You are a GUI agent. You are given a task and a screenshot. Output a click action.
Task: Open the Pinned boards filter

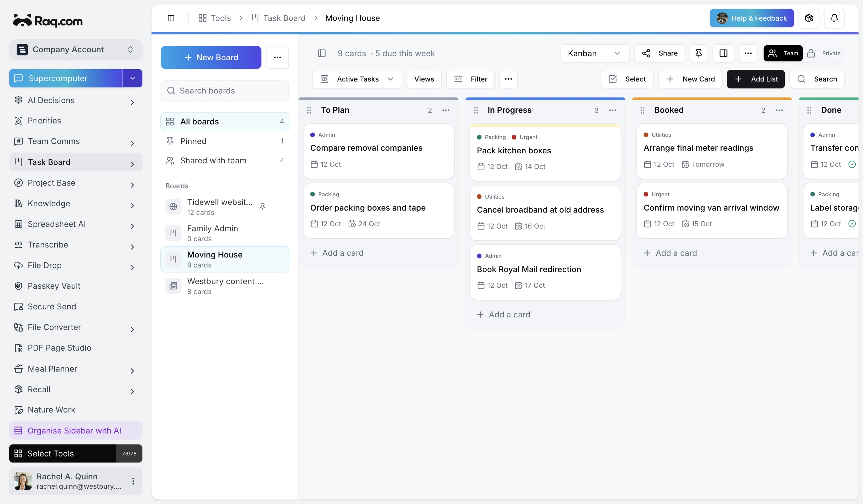[x=225, y=141]
